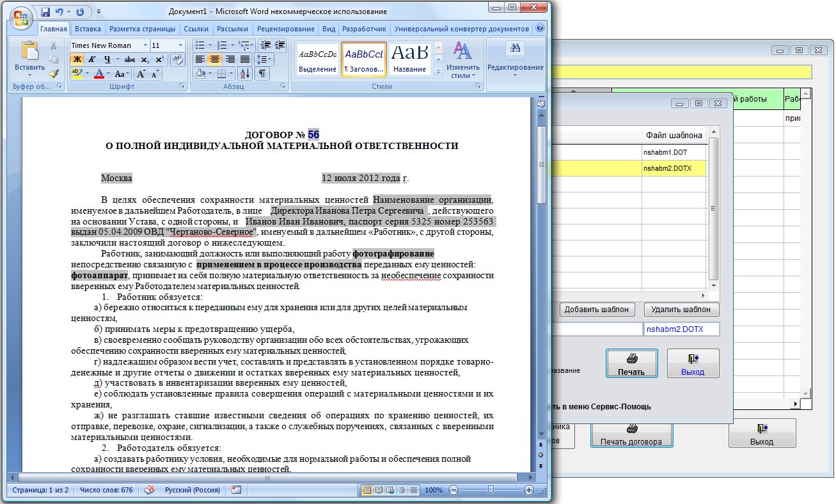Open the font size dropdown

click(x=180, y=45)
